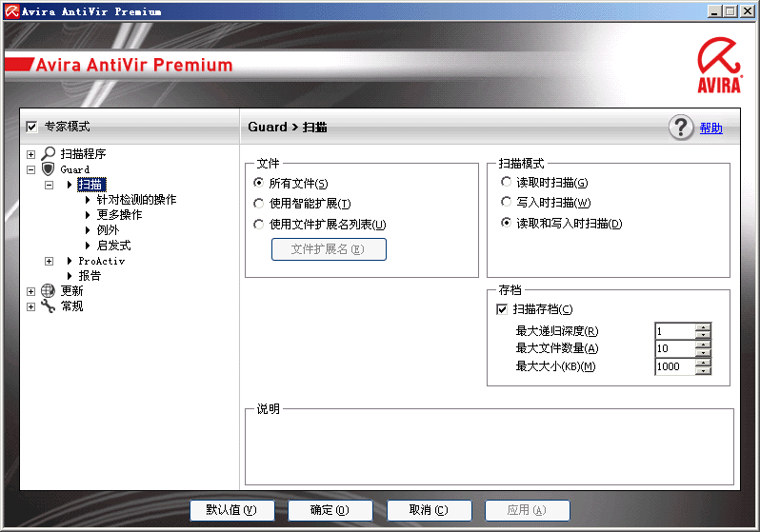Decrease 最大大小(KB) with down arrow
The width and height of the screenshot is (760, 532).
click(703, 370)
